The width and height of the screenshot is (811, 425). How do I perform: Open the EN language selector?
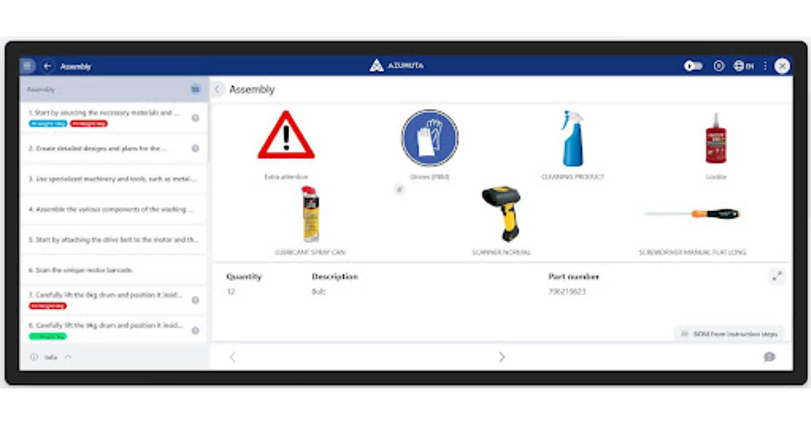tap(743, 66)
